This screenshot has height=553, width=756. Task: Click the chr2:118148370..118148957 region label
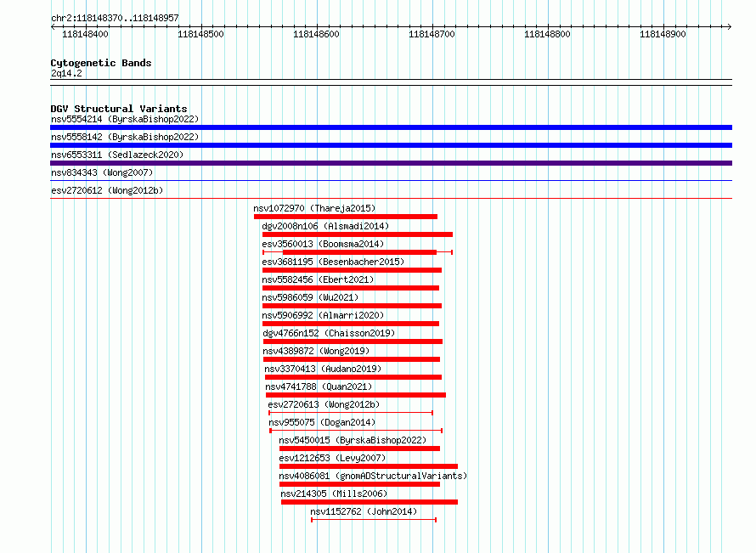click(115, 19)
